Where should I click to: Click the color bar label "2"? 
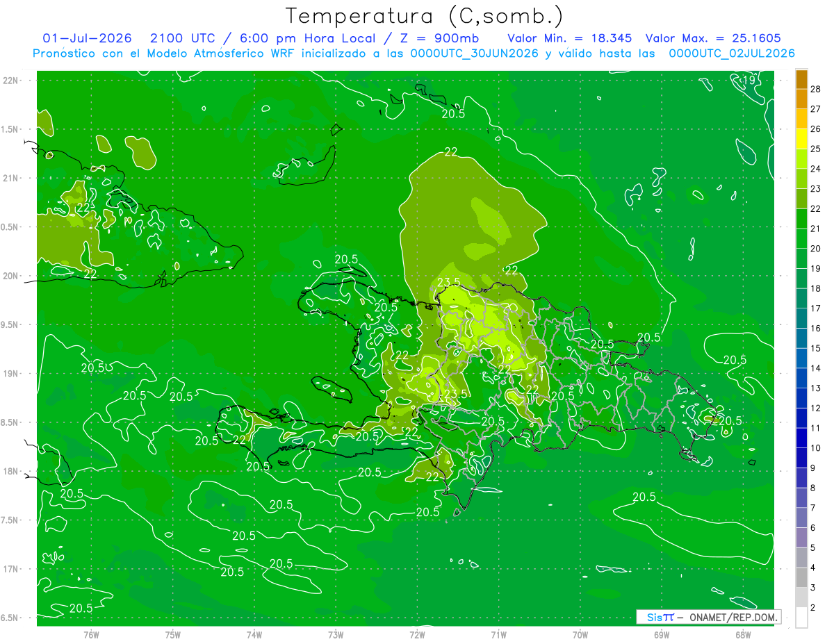pos(813,608)
